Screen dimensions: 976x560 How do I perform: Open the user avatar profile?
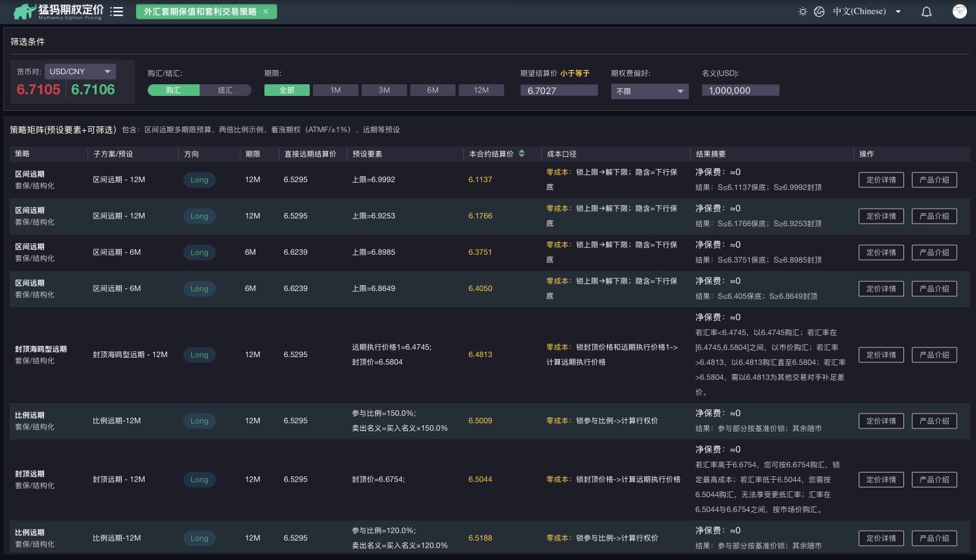click(x=960, y=12)
